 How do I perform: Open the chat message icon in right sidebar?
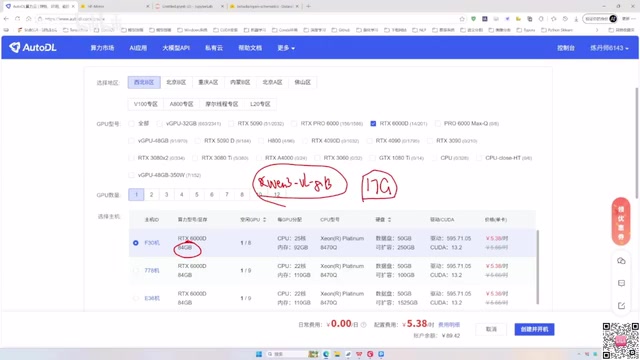tap(621, 283)
